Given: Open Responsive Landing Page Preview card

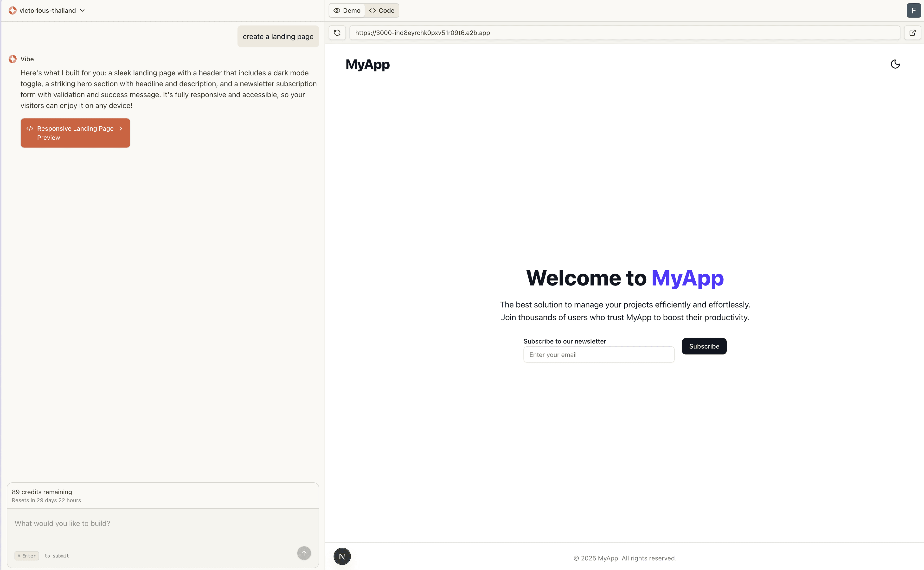Looking at the screenshot, I should pos(75,133).
